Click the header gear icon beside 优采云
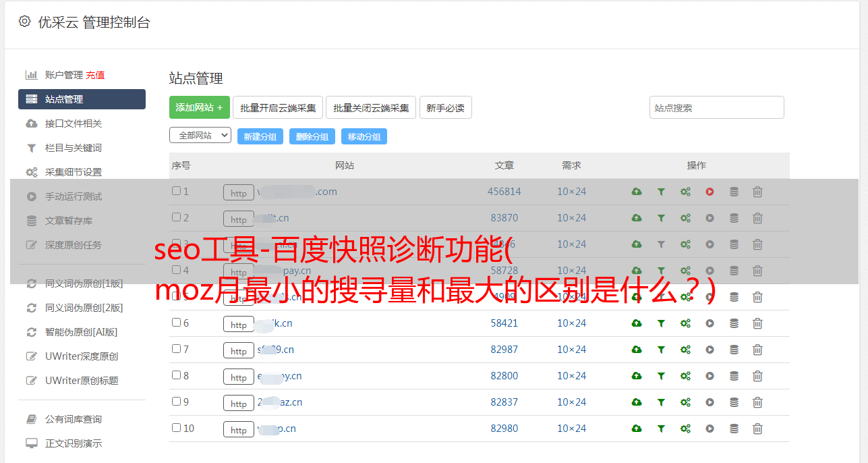Screen dimensions: 868x463 (25, 22)
